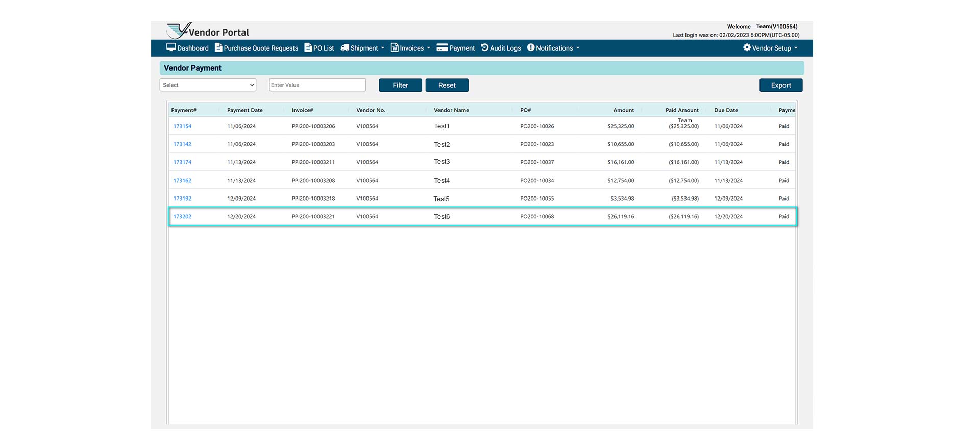Click the Enter Value input field
The image size is (980, 444).
(x=317, y=85)
